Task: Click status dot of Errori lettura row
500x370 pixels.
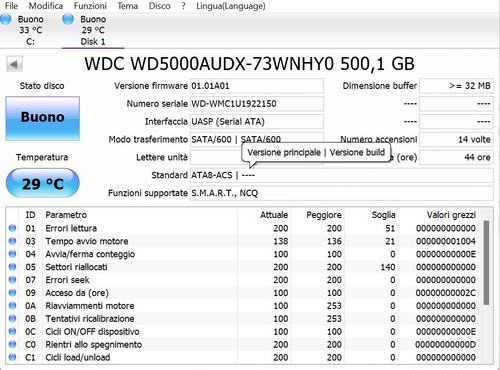Action: click(12, 228)
